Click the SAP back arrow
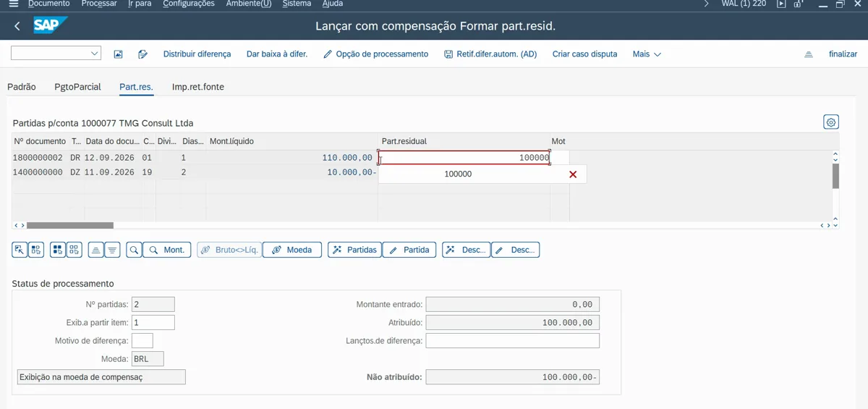Viewport: 868px width, 409px height. click(x=17, y=26)
